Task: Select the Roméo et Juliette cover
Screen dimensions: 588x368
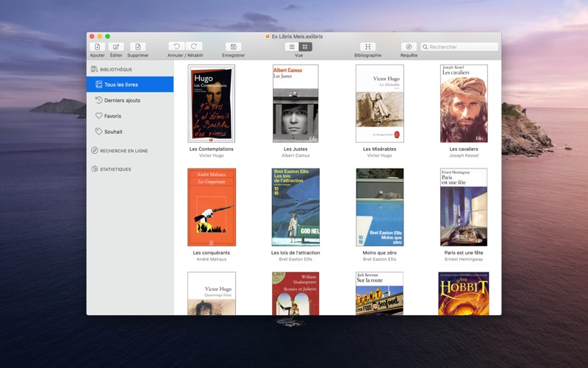Action: coord(295,293)
